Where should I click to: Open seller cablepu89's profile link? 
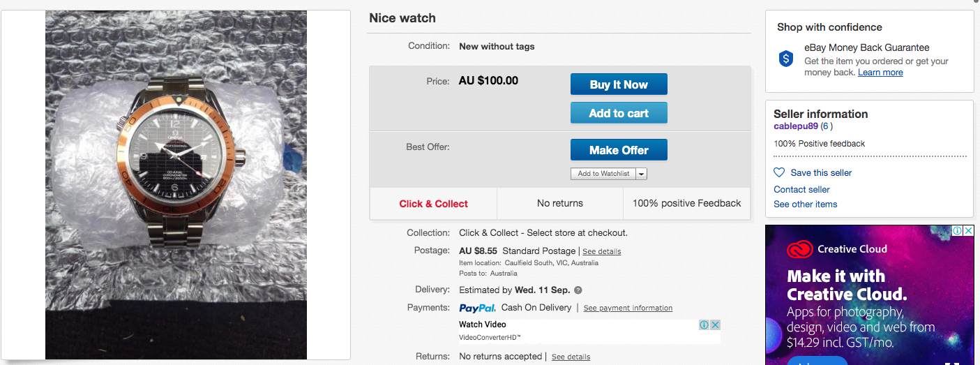point(796,126)
